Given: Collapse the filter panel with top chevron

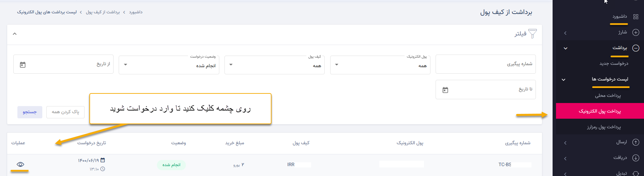Looking at the screenshot, I should tap(15, 33).
